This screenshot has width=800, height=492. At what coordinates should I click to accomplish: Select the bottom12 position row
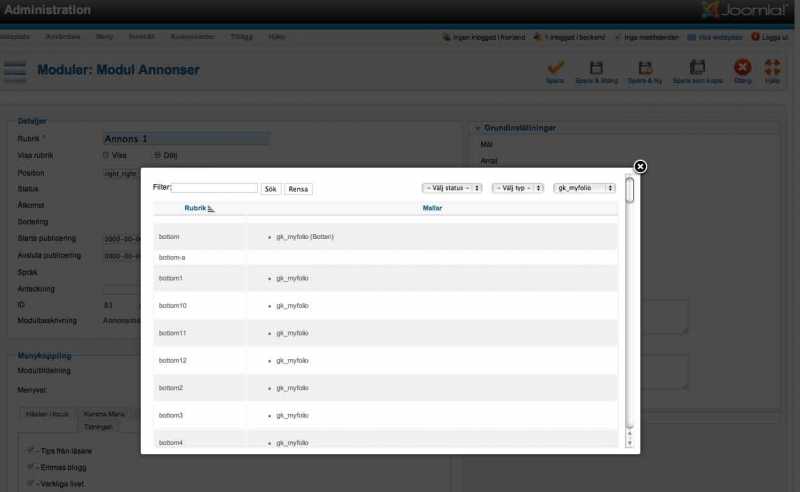[x=385, y=360]
